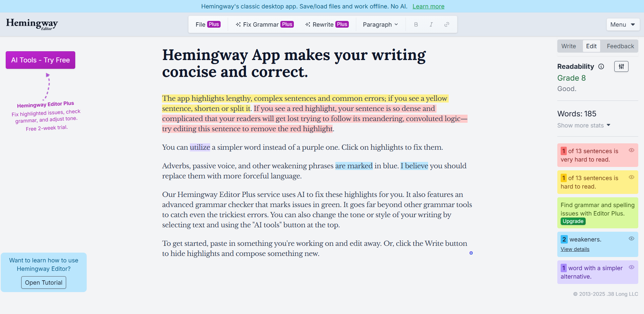Follow the Learn more link in the banner

428,6
